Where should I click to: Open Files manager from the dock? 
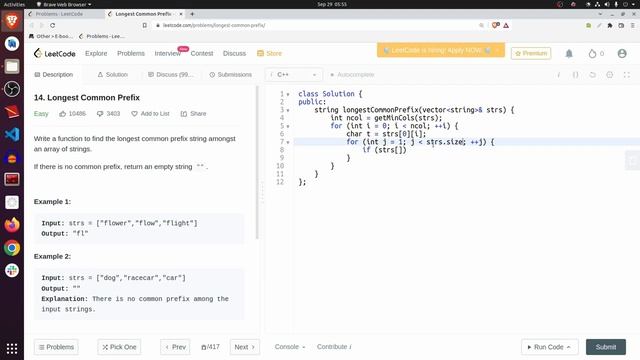pos(12,66)
